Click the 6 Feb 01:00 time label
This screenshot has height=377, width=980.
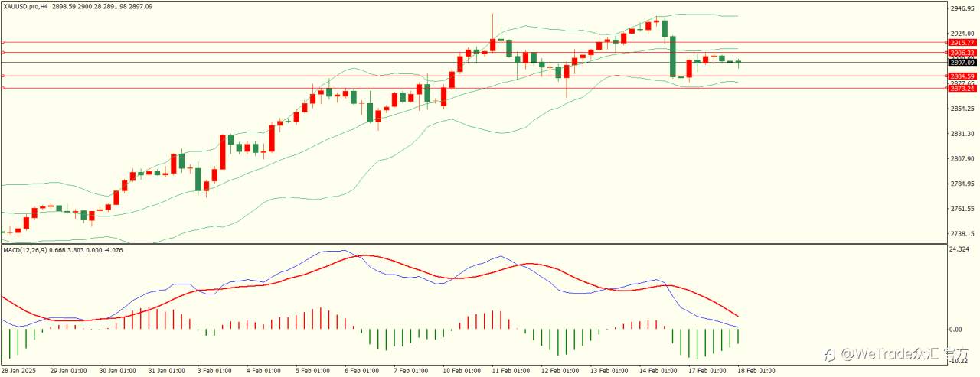[361, 371]
